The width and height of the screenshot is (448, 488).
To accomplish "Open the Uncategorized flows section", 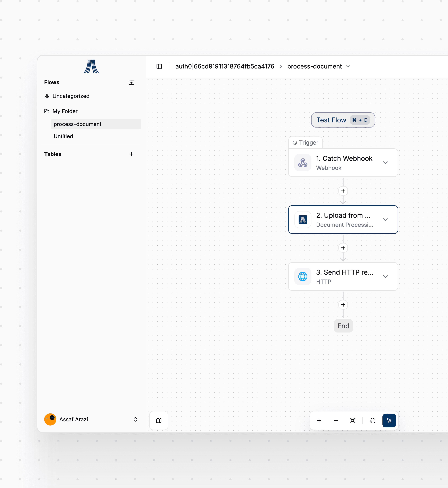I will click(x=71, y=96).
